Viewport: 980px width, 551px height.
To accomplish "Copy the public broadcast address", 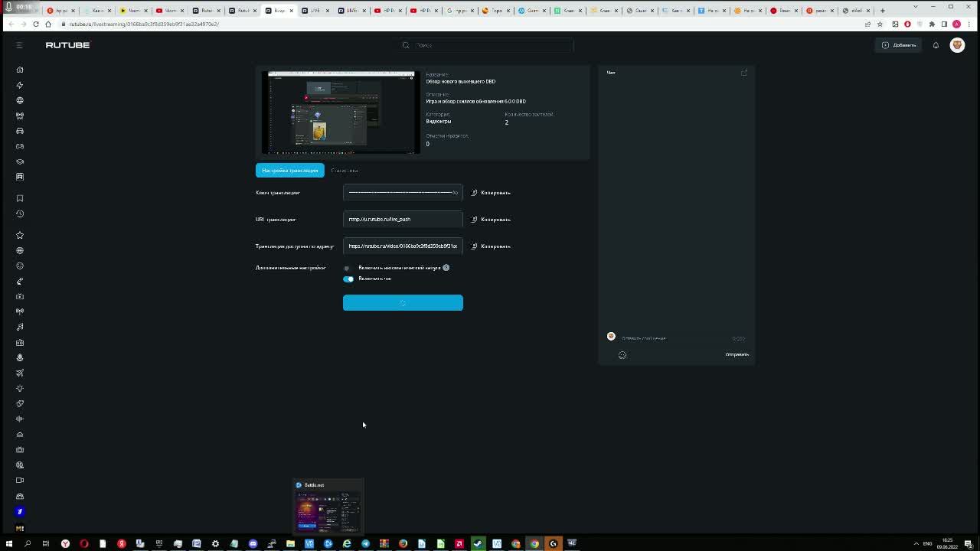I will tap(491, 246).
